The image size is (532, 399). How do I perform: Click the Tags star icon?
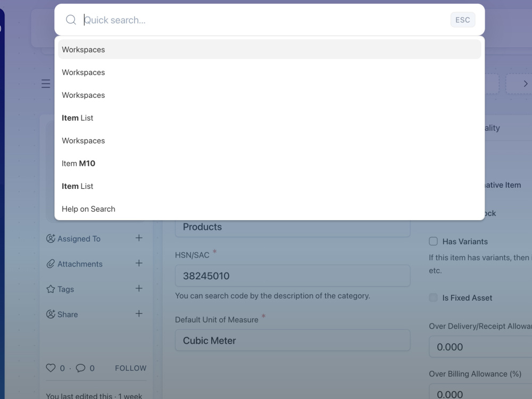(x=51, y=289)
